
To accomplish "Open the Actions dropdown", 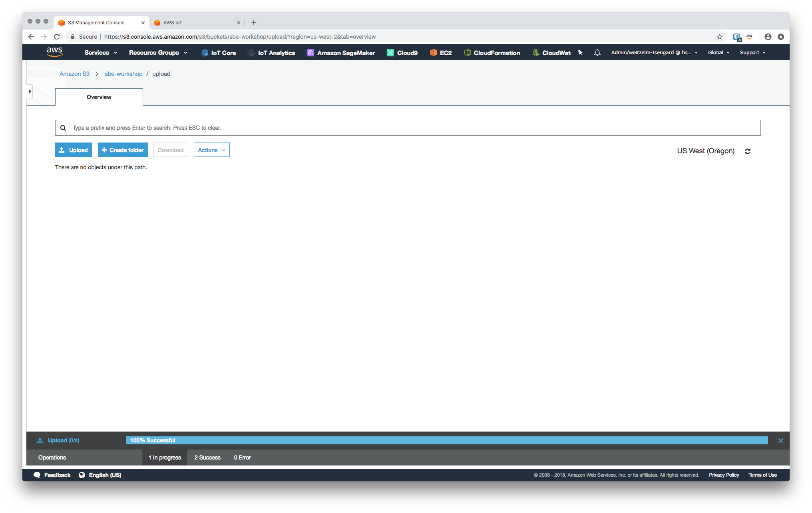I will (212, 150).
